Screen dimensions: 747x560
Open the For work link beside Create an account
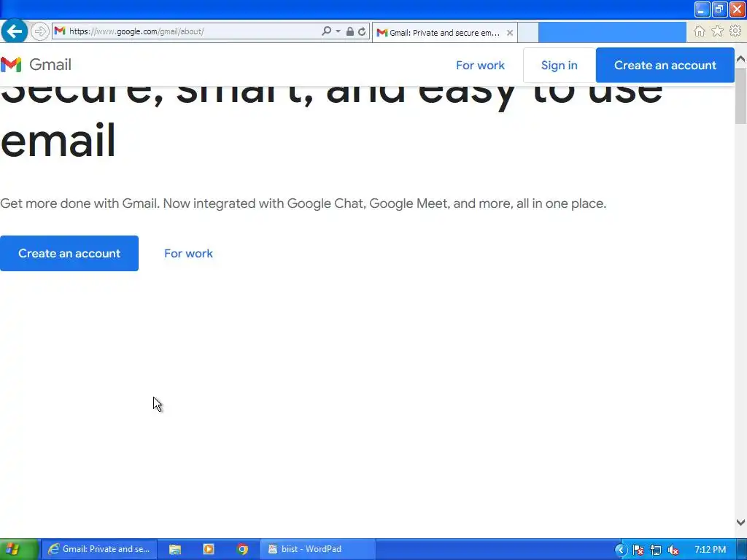click(x=189, y=253)
